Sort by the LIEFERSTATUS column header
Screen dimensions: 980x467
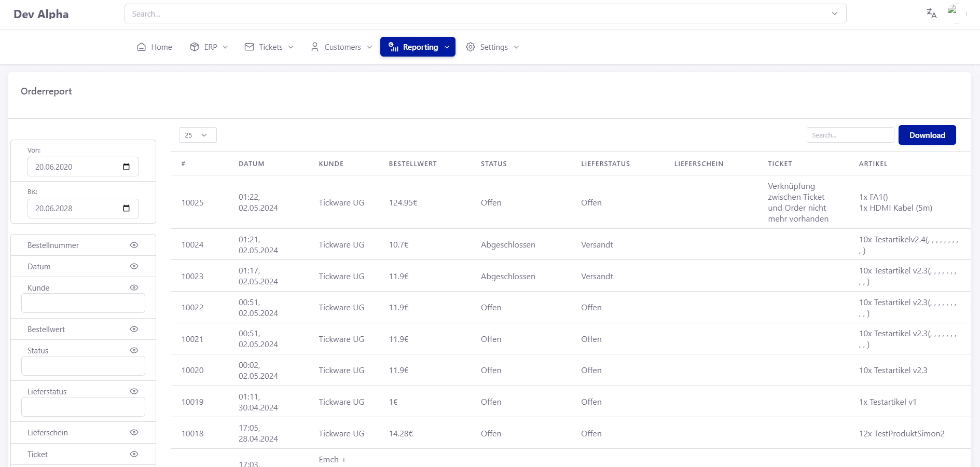(605, 163)
